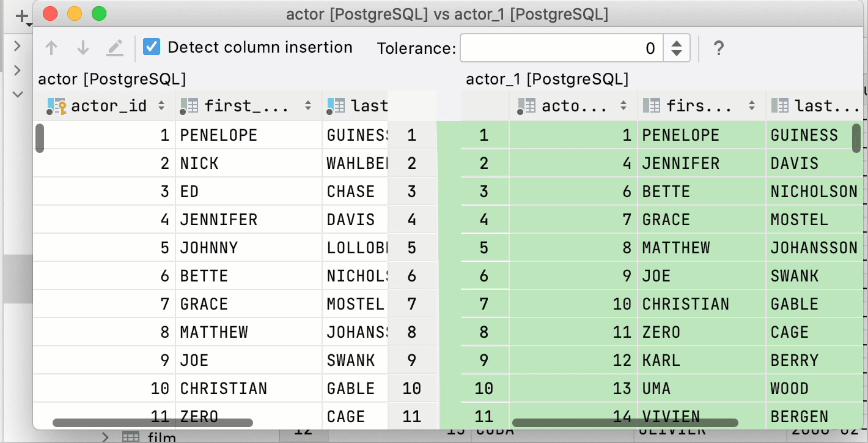Select the pencil edit icon in toolbar
Image resolution: width=868 pixels, height=443 pixels.
tap(115, 47)
